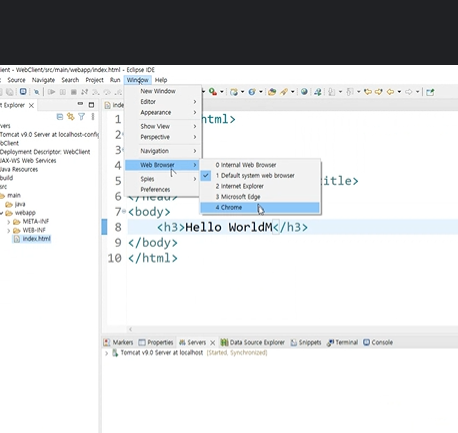Go to Next Edit Location icon
The height and width of the screenshot is (433, 458).
coord(379,92)
